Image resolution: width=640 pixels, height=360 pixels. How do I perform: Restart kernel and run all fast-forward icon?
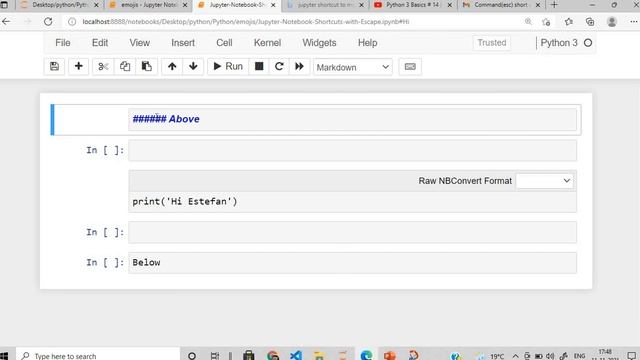299,67
